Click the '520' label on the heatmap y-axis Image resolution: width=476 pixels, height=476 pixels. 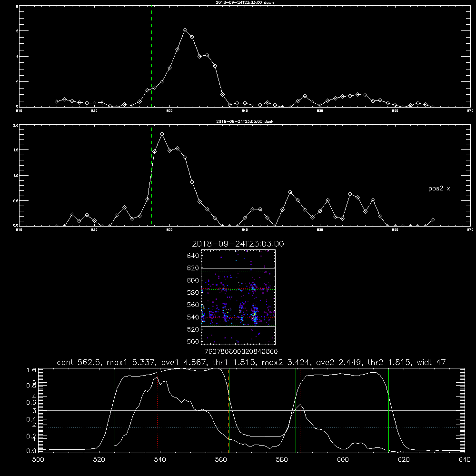pyautogui.click(x=193, y=329)
